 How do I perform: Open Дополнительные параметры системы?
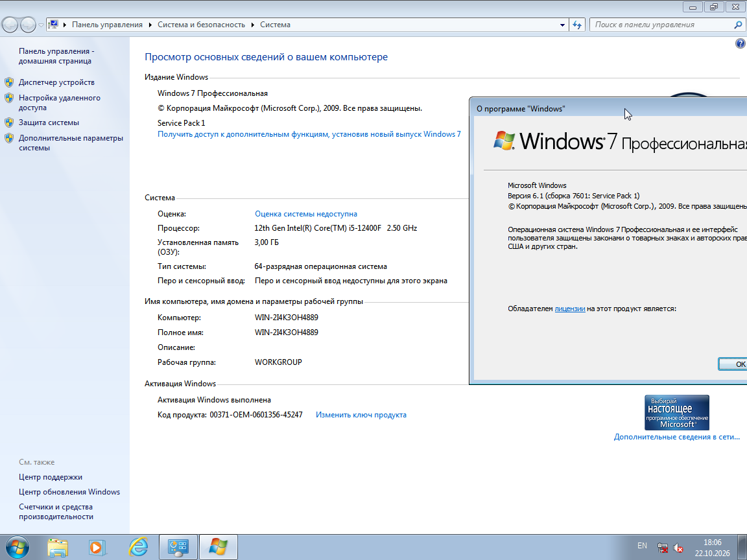pyautogui.click(x=71, y=143)
